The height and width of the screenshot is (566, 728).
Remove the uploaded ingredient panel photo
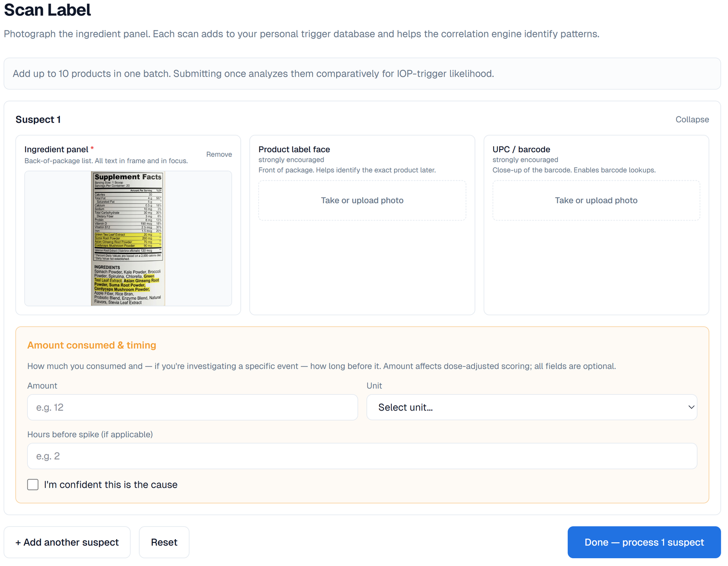click(219, 155)
